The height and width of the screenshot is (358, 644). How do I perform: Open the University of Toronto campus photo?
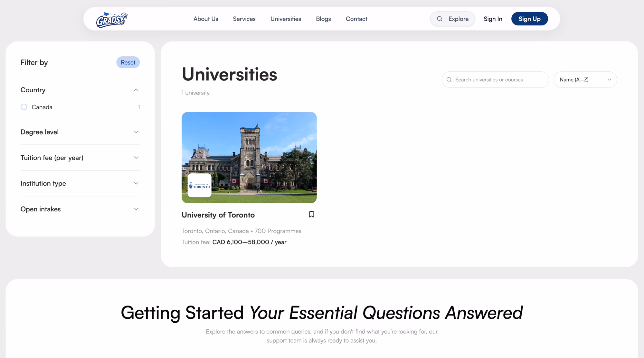pos(249,158)
